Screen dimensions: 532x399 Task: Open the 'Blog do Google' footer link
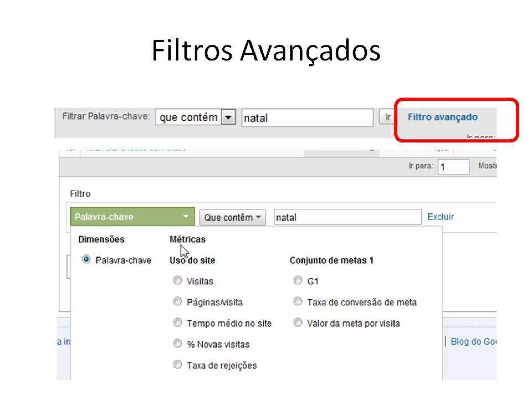(473, 341)
